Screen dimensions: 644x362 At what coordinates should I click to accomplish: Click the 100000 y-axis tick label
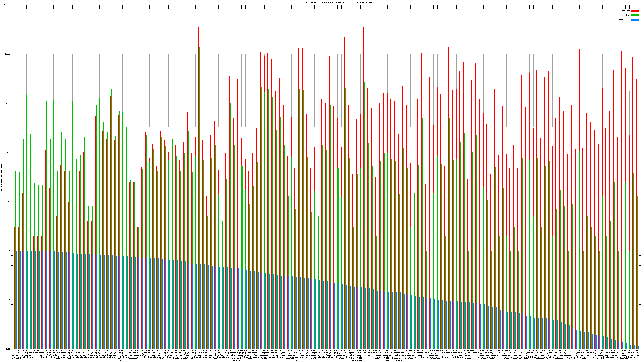(x=7, y=5)
